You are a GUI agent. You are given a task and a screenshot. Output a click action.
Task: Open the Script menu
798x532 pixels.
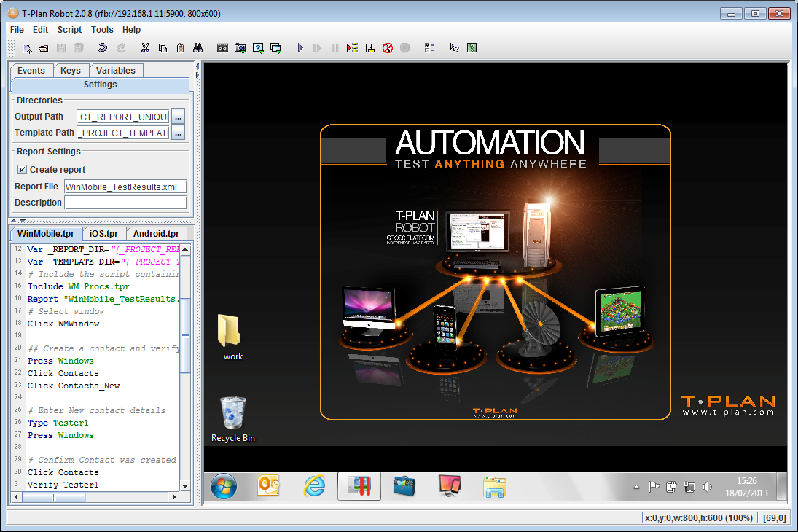69,30
